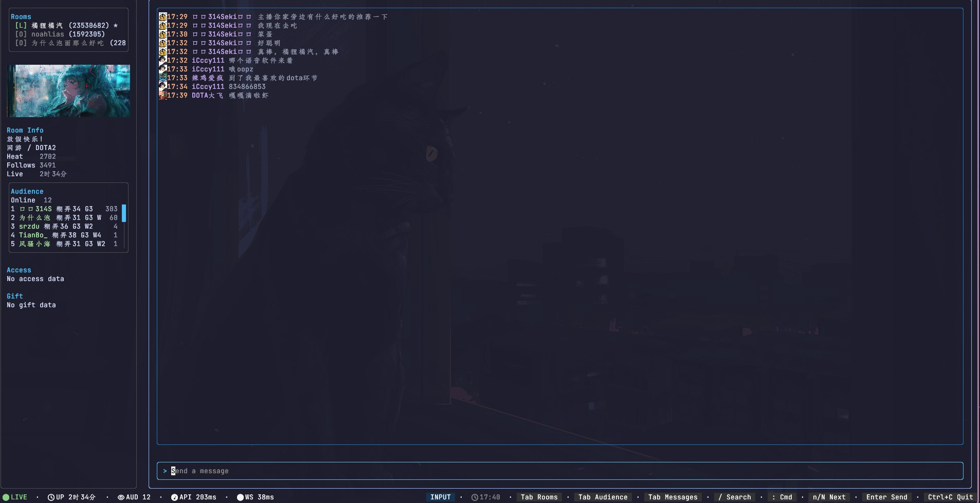Click the audience list scrollbar
The width and height of the screenshot is (980, 503).
pyautogui.click(x=124, y=213)
